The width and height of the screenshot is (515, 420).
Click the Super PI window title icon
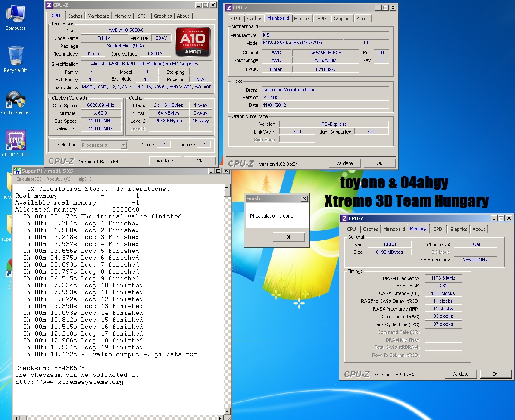pos(17,171)
